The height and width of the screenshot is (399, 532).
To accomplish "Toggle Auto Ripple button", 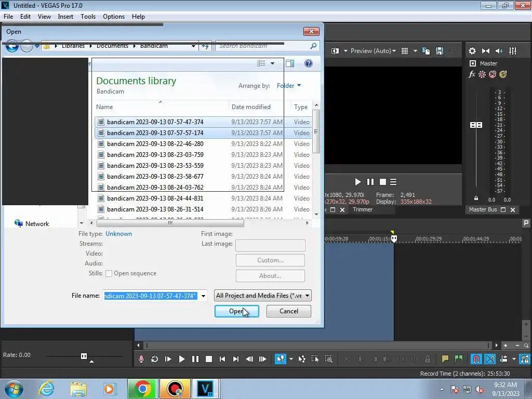I will tap(503, 359).
